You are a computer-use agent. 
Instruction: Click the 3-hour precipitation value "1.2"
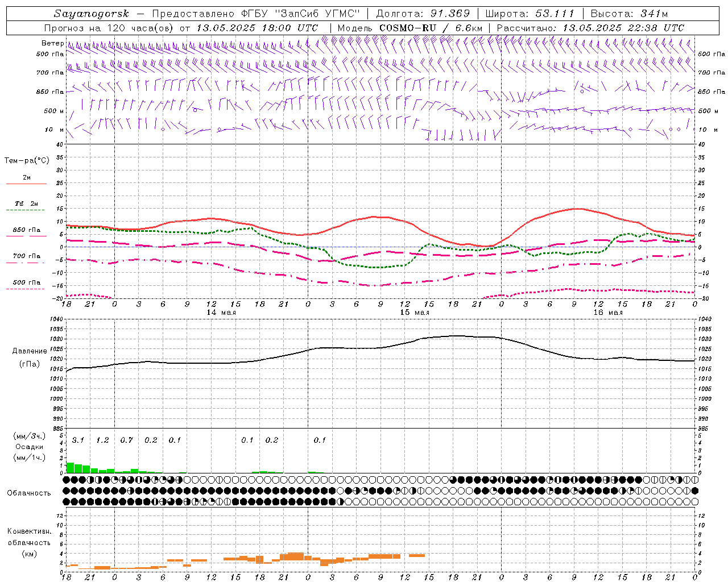[102, 440]
